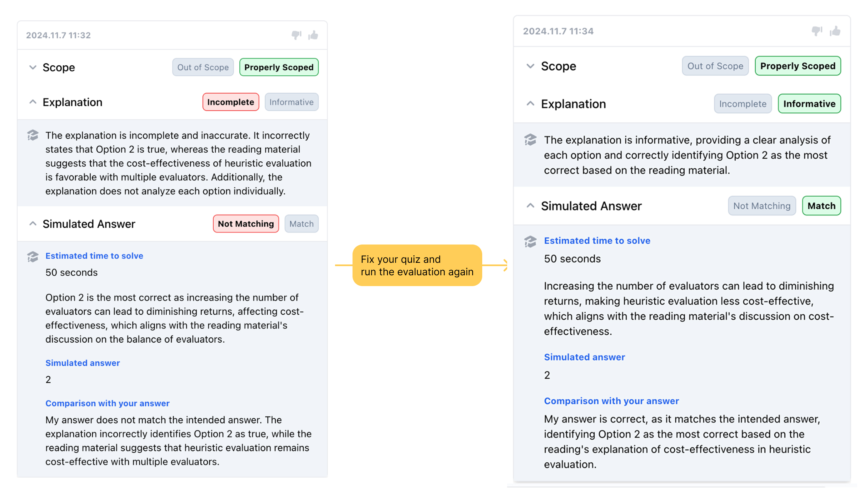
Task: Select grey 'Incomplete' tag in the 11:34 card
Action: click(743, 104)
